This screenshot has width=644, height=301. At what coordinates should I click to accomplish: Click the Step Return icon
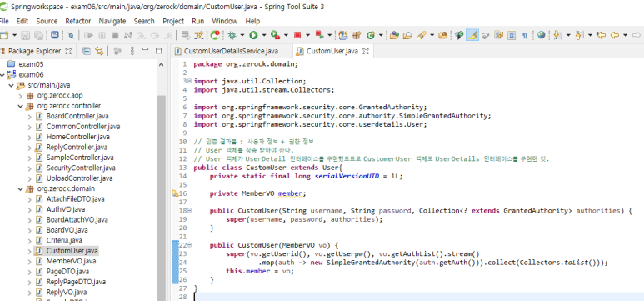[168, 35]
